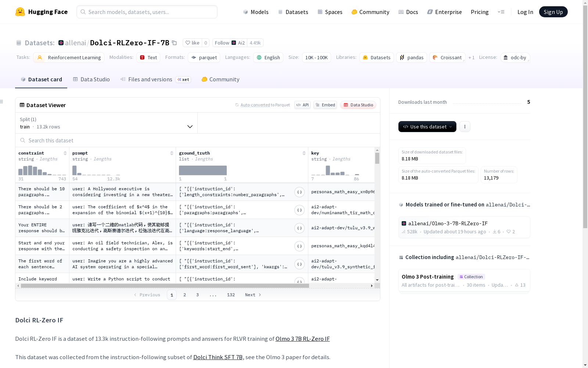Click the site search field
The height and width of the screenshot is (368, 588).
click(x=147, y=12)
